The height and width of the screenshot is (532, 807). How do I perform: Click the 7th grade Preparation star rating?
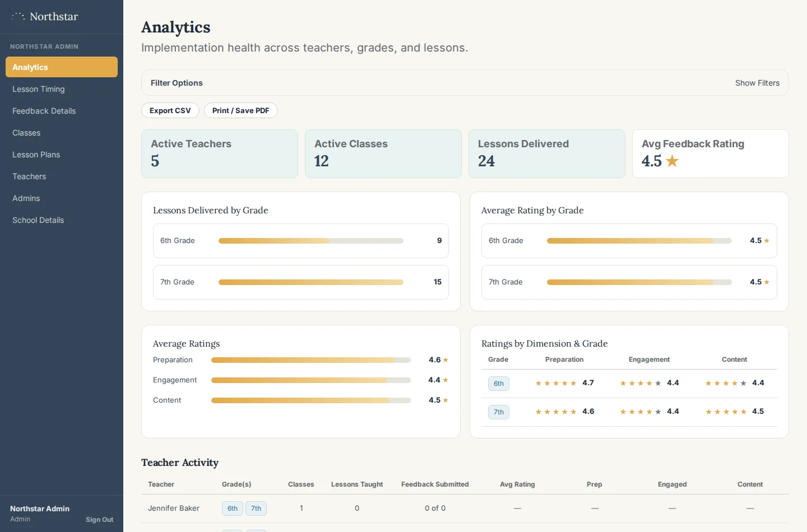point(555,412)
